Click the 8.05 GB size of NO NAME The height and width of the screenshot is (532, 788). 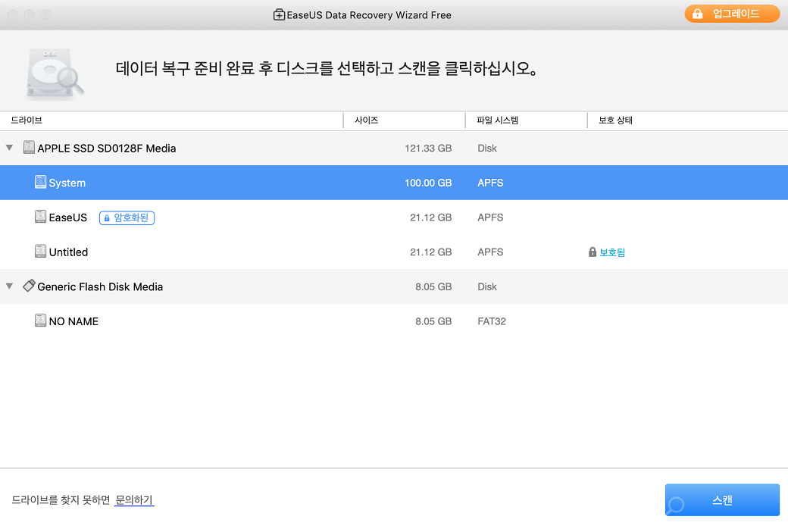(433, 321)
